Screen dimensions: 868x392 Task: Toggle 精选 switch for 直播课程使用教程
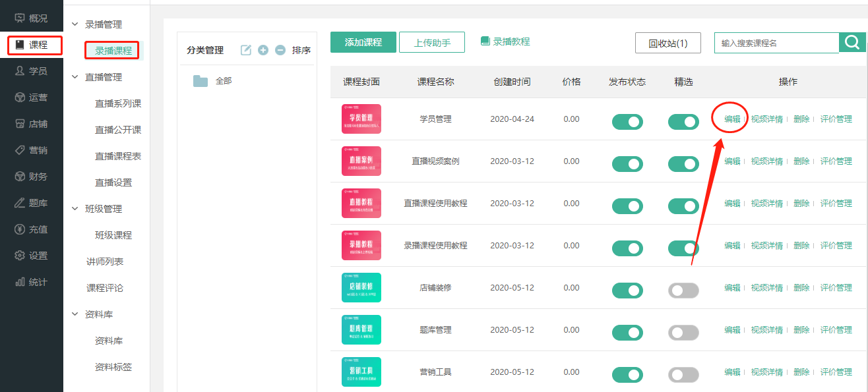683,206
